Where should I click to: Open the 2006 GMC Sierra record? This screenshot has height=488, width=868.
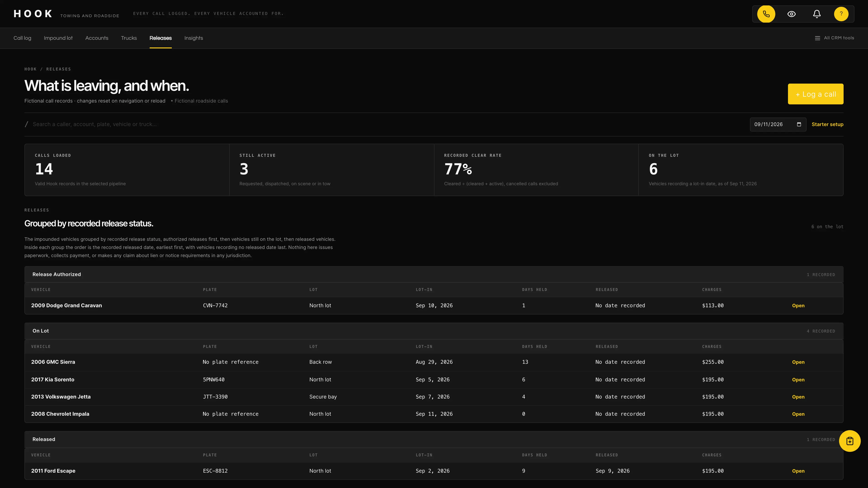(x=798, y=362)
